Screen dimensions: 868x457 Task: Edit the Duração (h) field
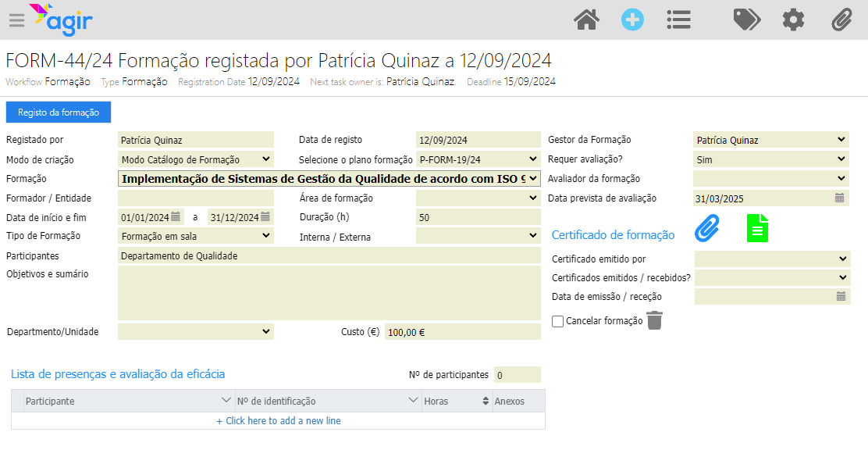click(x=478, y=217)
